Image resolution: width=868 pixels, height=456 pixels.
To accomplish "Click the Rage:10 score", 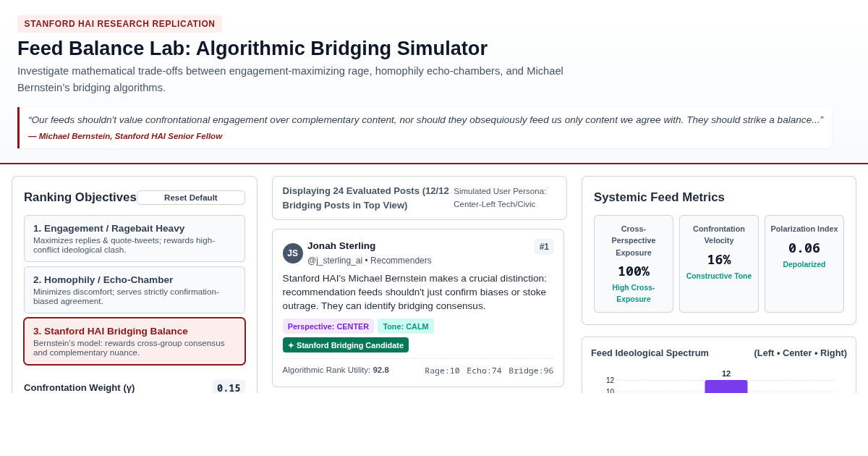I will point(442,371).
